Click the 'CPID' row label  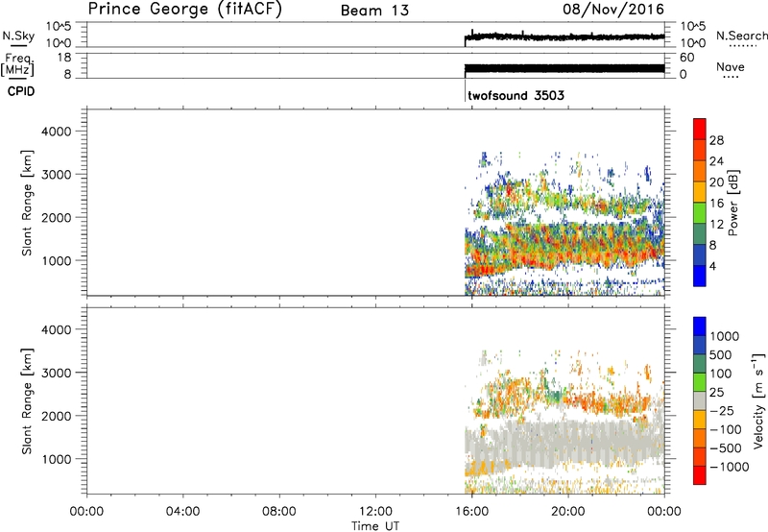(x=21, y=91)
